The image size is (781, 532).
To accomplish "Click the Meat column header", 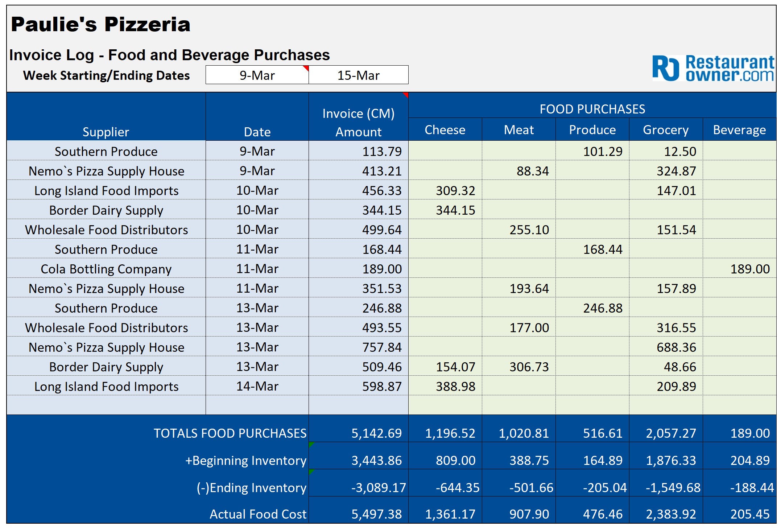I will pos(519,130).
